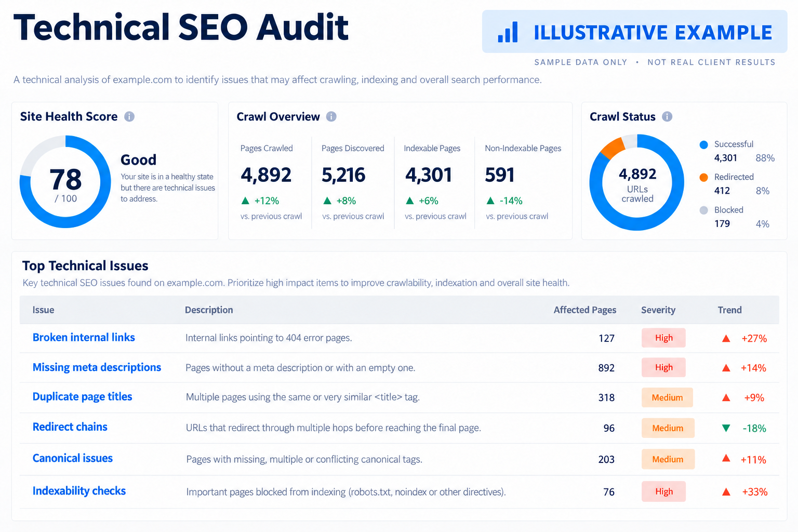The width and height of the screenshot is (798, 532).
Task: Click the Medium badge for Redirect chains
Action: coord(668,428)
